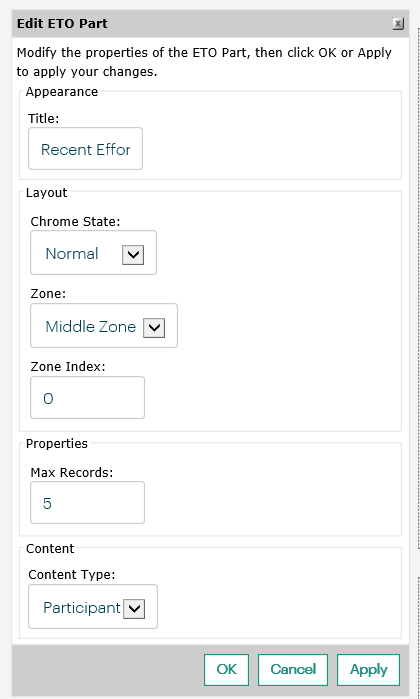Open the Zone dropdown arrow

tap(154, 328)
